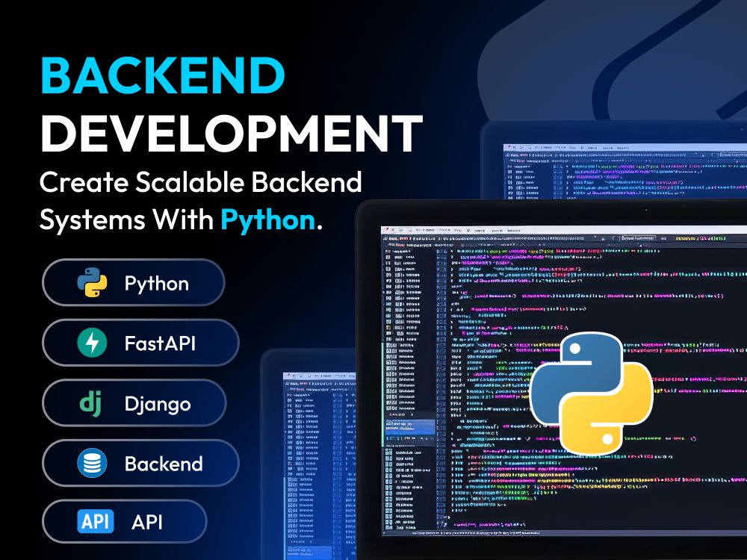This screenshot has height=560, width=747.
Task: Click the "FastAPI" label text
Action: tap(160, 343)
